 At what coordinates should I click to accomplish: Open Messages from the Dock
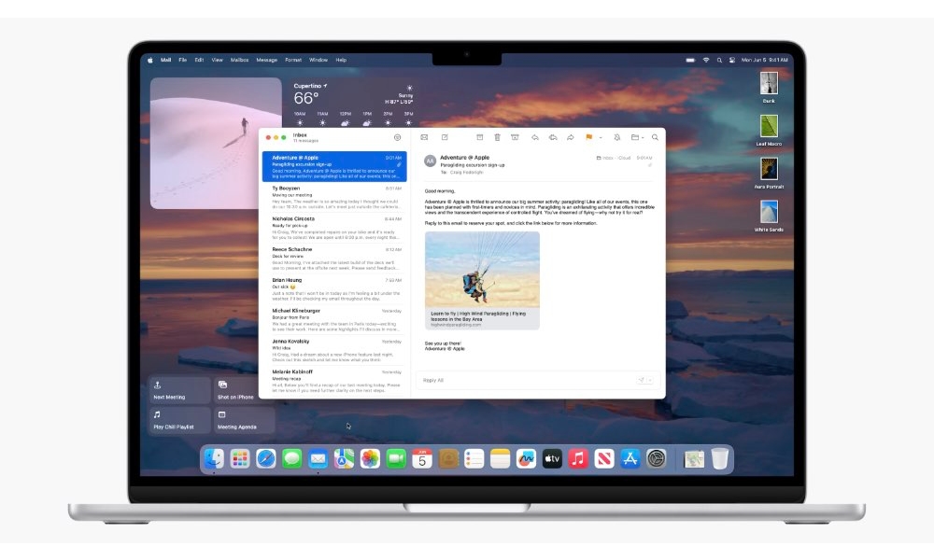[x=291, y=459]
